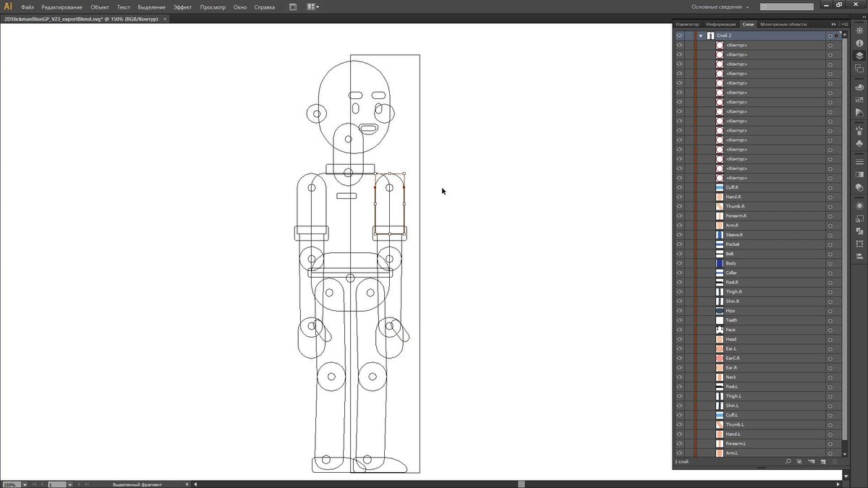Open the Navigator compass icon in dock
The image size is (868, 488).
coord(859,32)
